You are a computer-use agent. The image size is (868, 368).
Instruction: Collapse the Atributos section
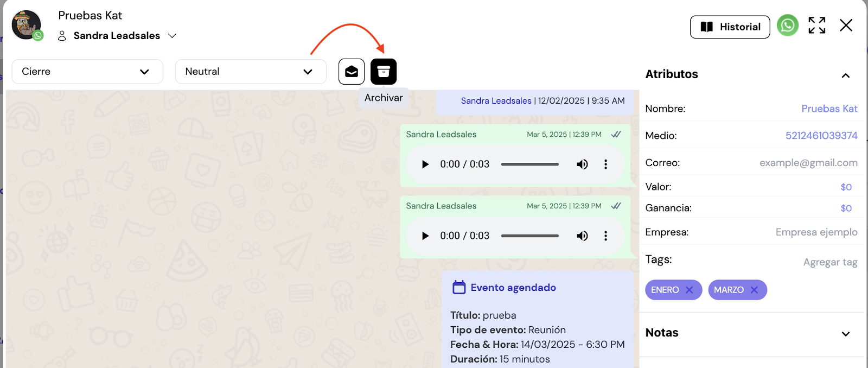[x=845, y=75]
